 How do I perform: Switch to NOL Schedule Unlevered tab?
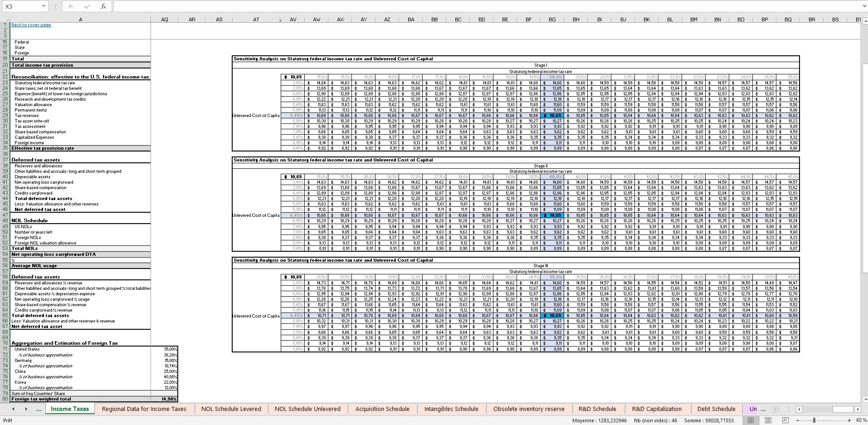307,409
